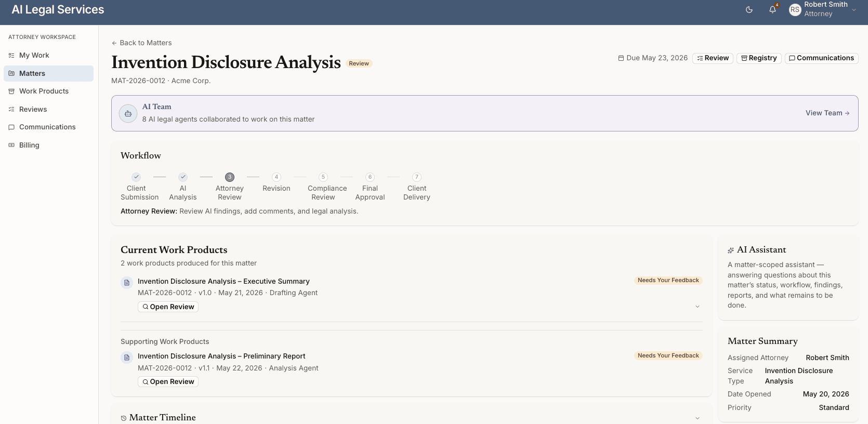Image resolution: width=868 pixels, height=424 pixels.
Task: Click the AI Team robot icon
Action: 128,113
